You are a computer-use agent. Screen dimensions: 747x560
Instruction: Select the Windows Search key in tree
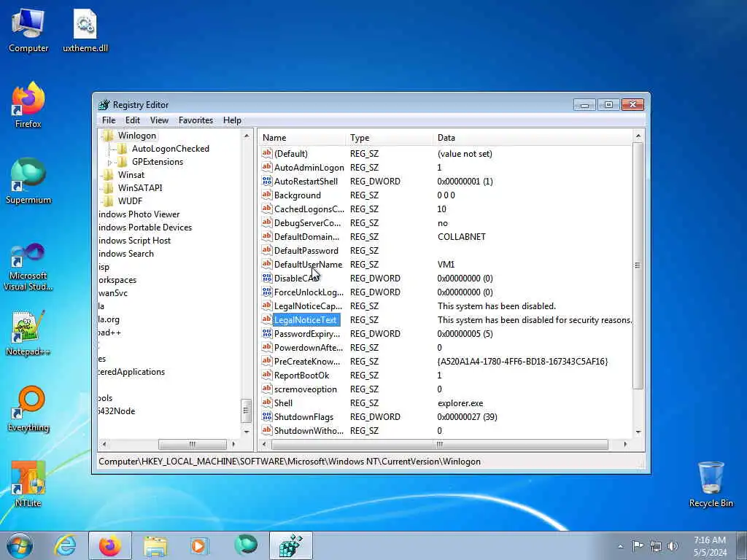coord(125,254)
